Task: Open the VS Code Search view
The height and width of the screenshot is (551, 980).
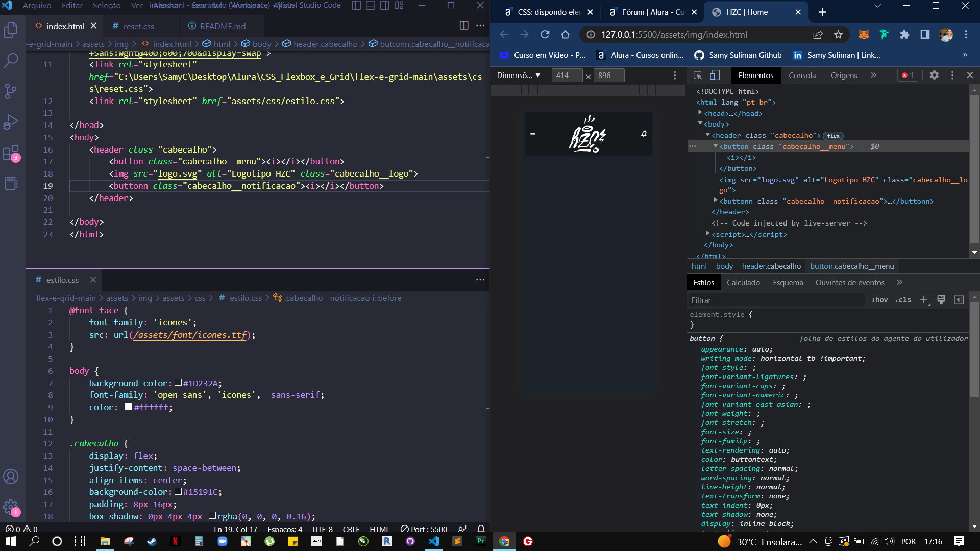Action: tap(11, 60)
